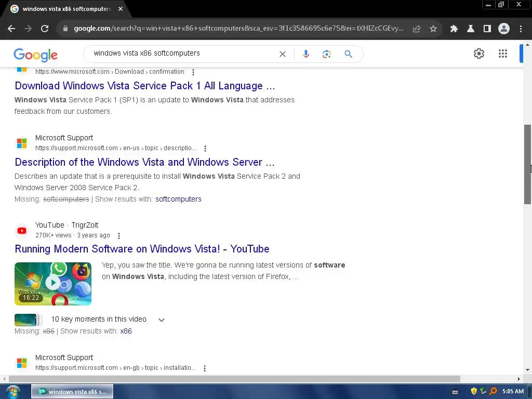Show results with softcomputers
Screen dimensions: 532x399
178,199
